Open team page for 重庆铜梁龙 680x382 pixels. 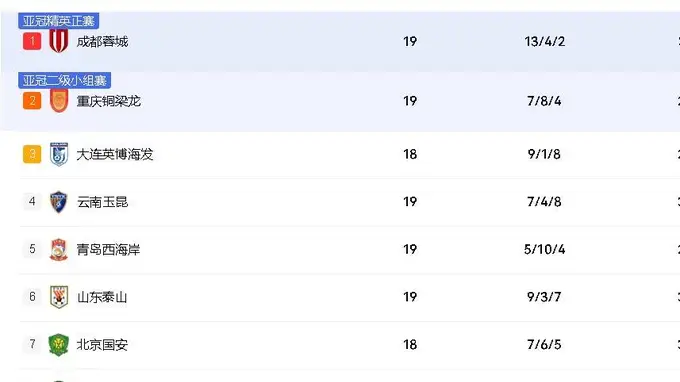click(x=108, y=101)
